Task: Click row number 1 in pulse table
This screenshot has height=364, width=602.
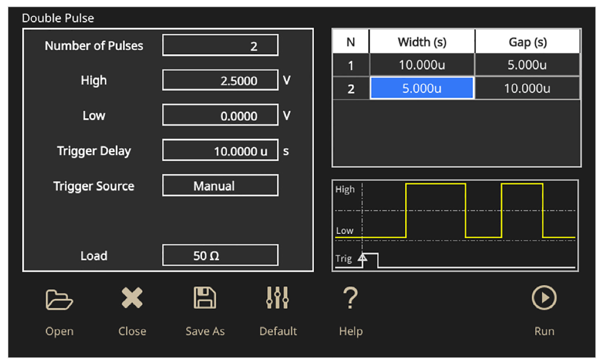Action: pyautogui.click(x=351, y=65)
